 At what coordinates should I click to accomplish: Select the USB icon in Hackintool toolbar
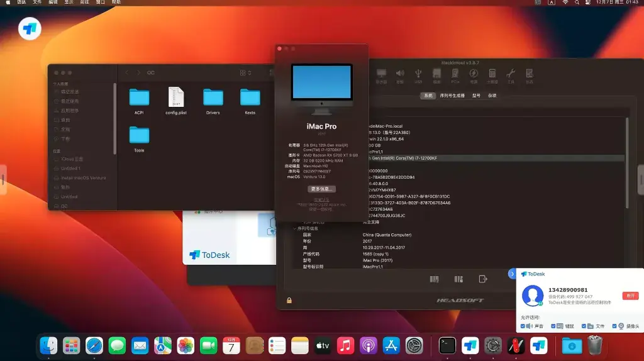pyautogui.click(x=418, y=75)
